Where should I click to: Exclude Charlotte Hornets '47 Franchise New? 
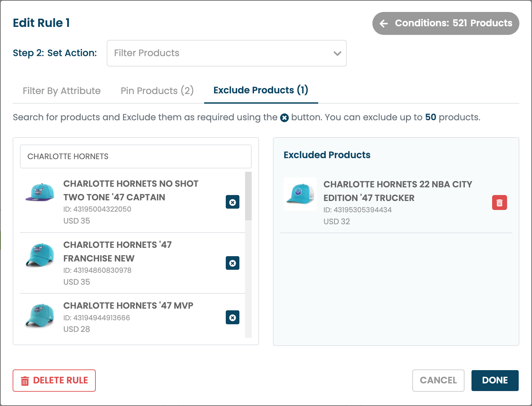pyautogui.click(x=232, y=263)
